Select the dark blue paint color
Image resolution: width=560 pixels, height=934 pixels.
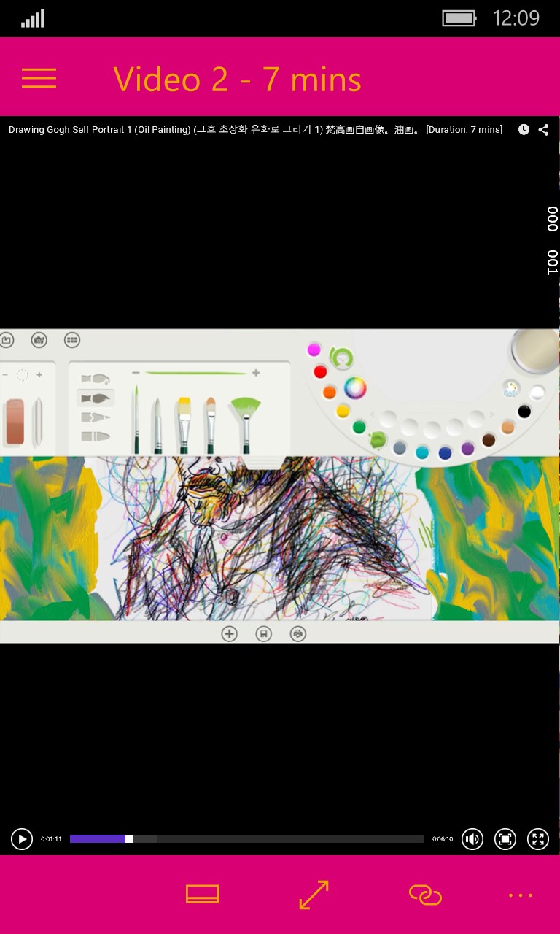pos(445,453)
